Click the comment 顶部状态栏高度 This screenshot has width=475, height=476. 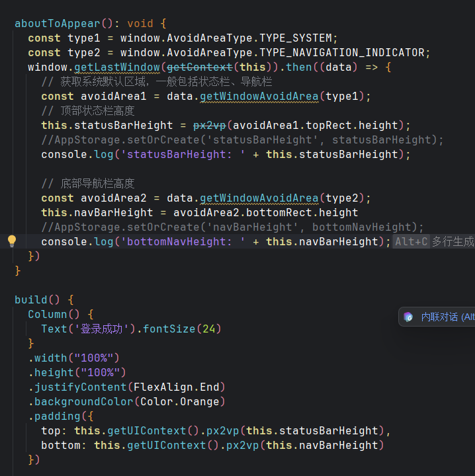pos(88,111)
